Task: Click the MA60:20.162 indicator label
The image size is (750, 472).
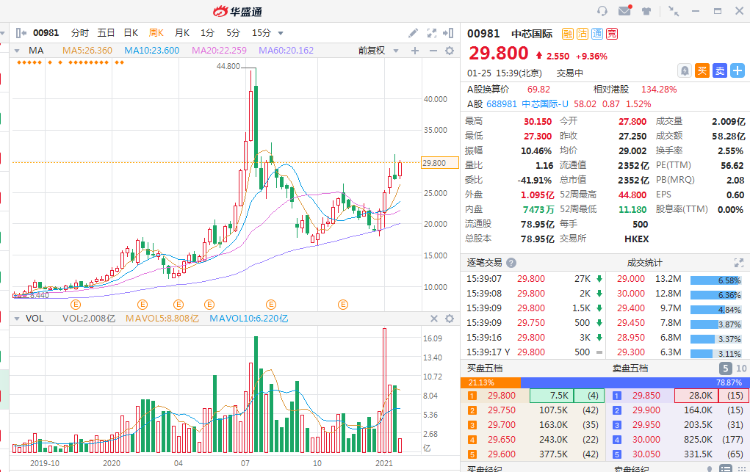Action: point(286,50)
